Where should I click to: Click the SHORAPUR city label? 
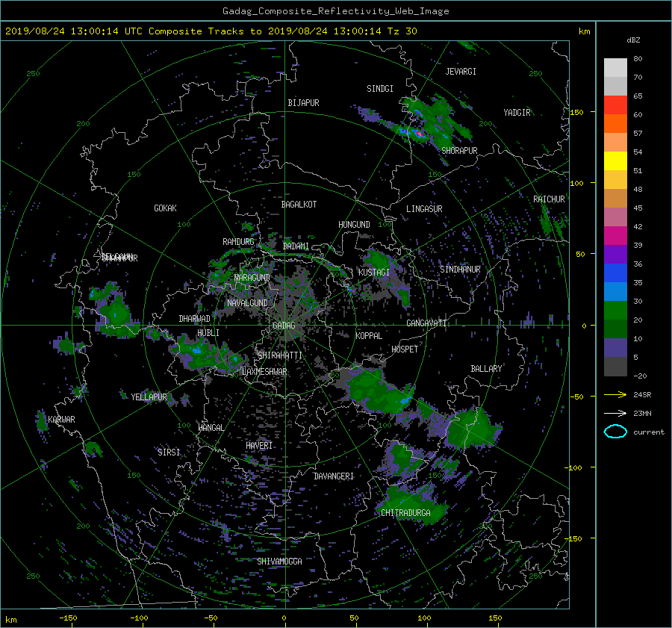click(x=459, y=151)
